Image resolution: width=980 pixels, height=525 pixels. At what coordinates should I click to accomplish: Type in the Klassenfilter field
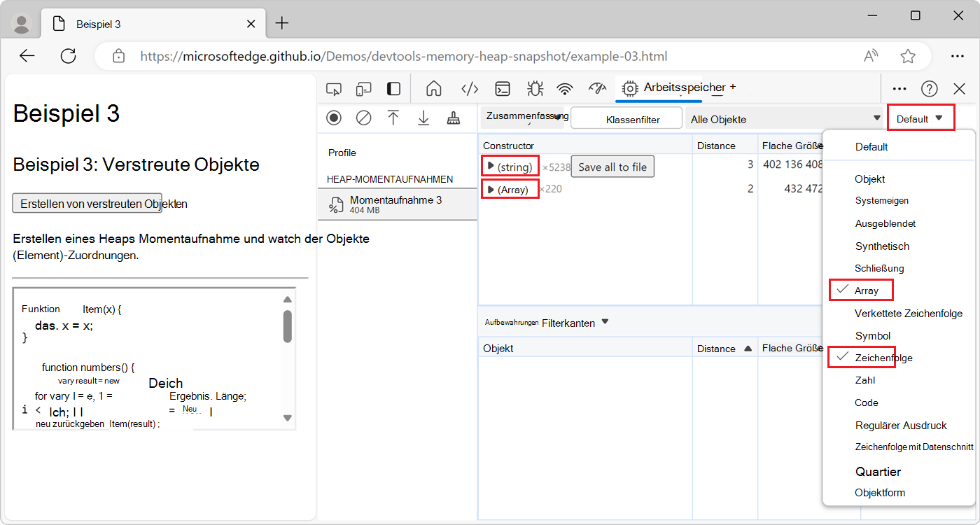tap(626, 118)
